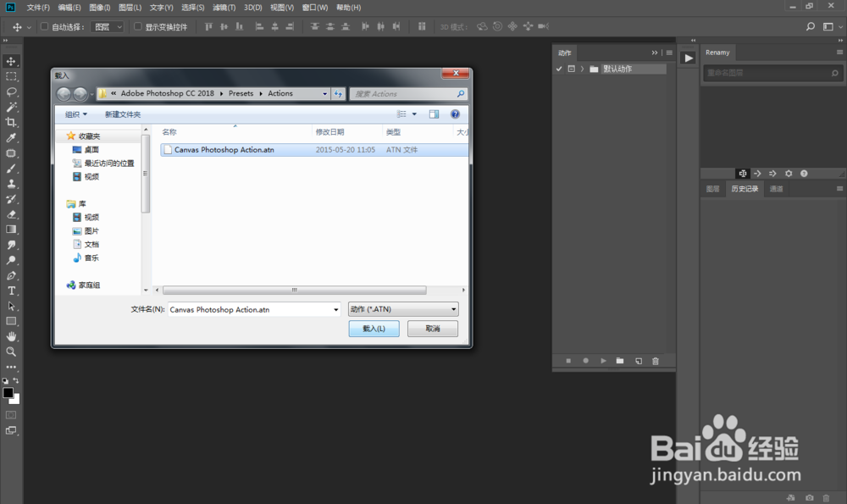Toggle the preview pane icon in dialog
Viewport: 847px width, 504px height.
coord(434,114)
